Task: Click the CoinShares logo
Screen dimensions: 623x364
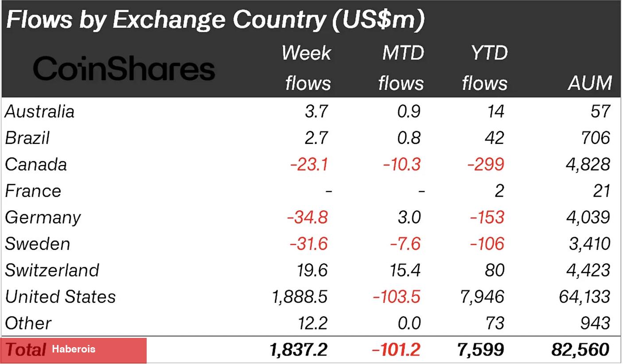Action: [124, 70]
